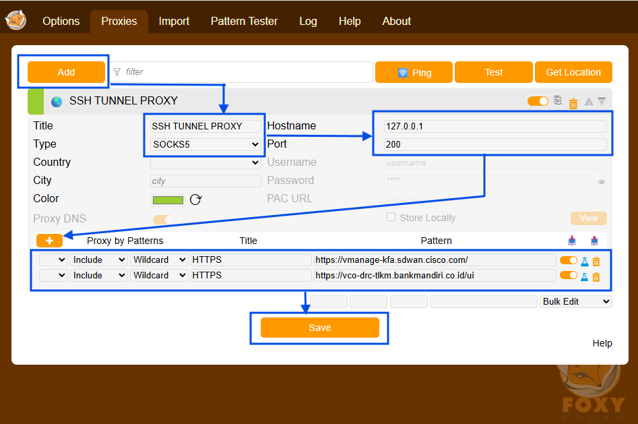The width and height of the screenshot is (638, 424).
Task: Open the About tab
Action: coord(396,21)
